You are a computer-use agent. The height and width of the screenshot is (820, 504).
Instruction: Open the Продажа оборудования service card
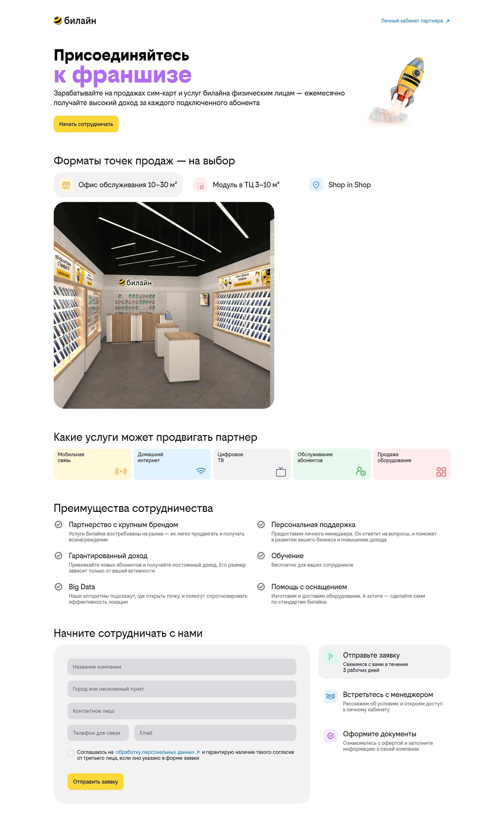(x=412, y=464)
